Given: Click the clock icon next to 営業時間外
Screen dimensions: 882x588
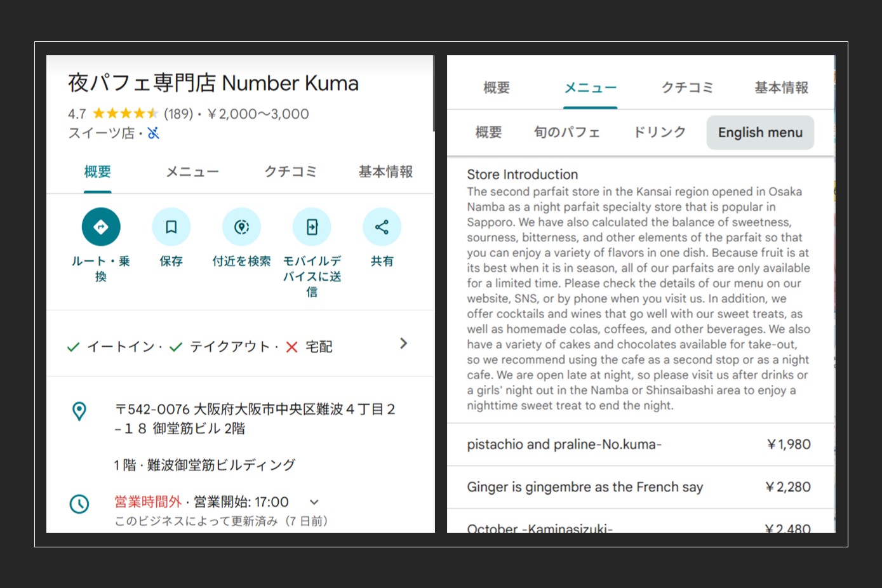Looking at the screenshot, I should pos(79,505).
